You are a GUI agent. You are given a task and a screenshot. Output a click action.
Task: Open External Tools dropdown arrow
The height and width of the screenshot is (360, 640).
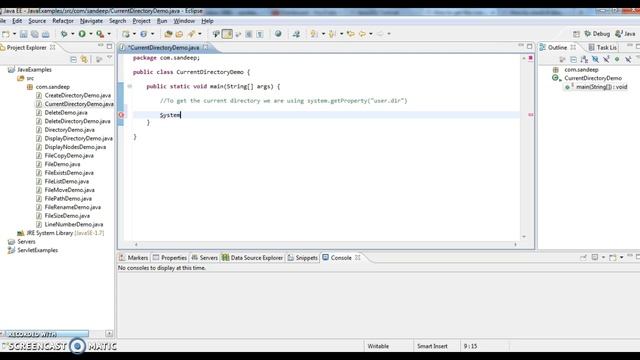click(109, 34)
